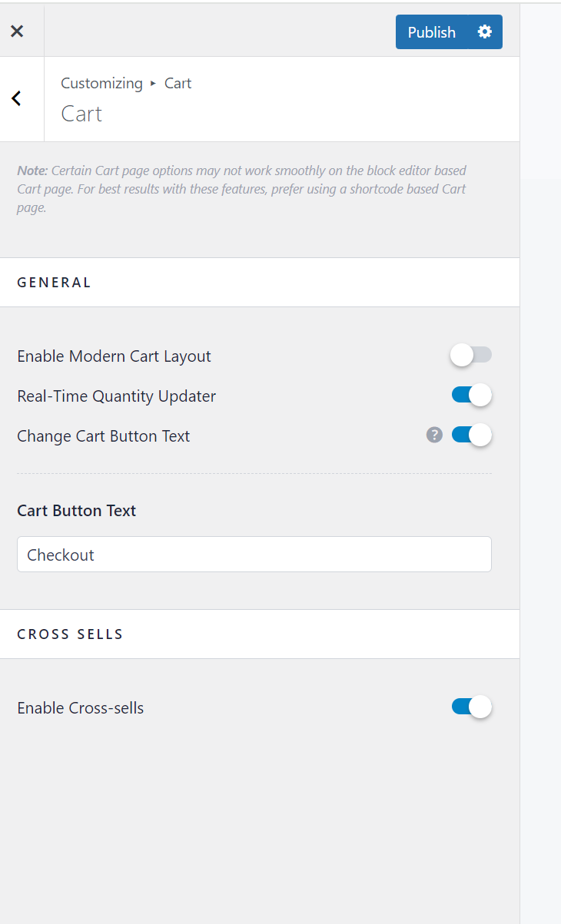Click the Enable Modern Cart Layout label
The image size is (561, 924).
[x=114, y=356]
